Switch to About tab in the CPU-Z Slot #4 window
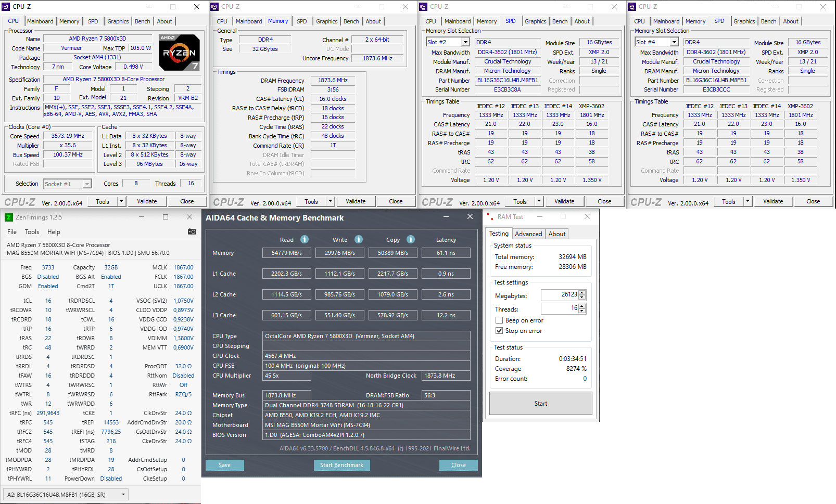836x504 pixels. [x=791, y=21]
